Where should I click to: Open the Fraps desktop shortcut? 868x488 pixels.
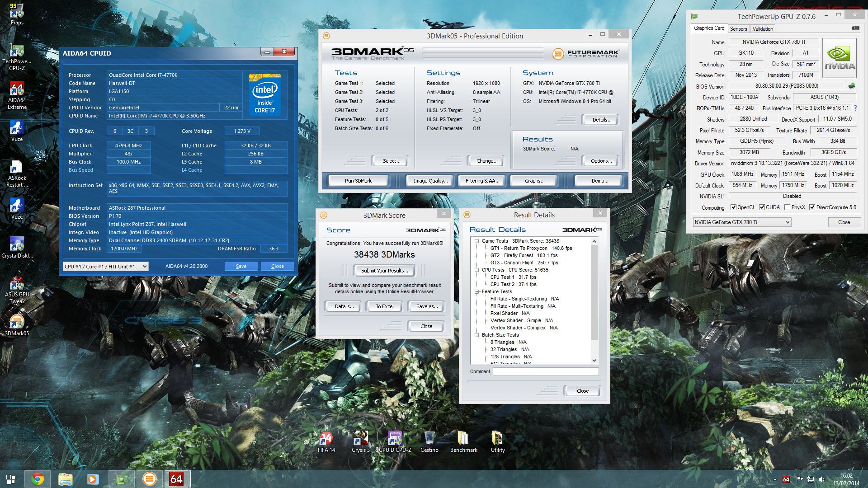17,14
